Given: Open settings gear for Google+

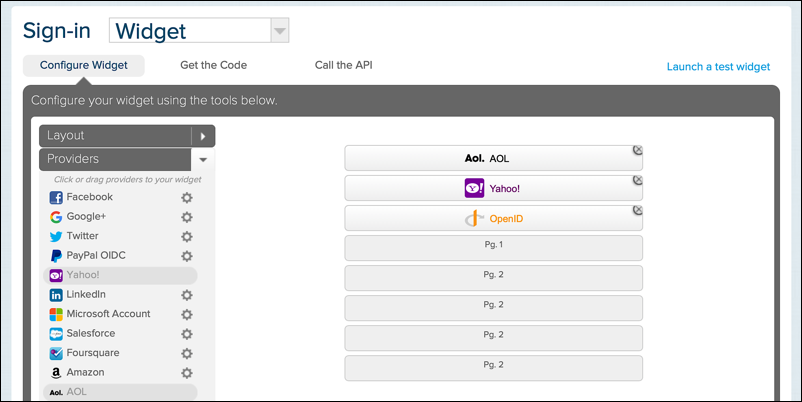Looking at the screenshot, I should coord(186,217).
